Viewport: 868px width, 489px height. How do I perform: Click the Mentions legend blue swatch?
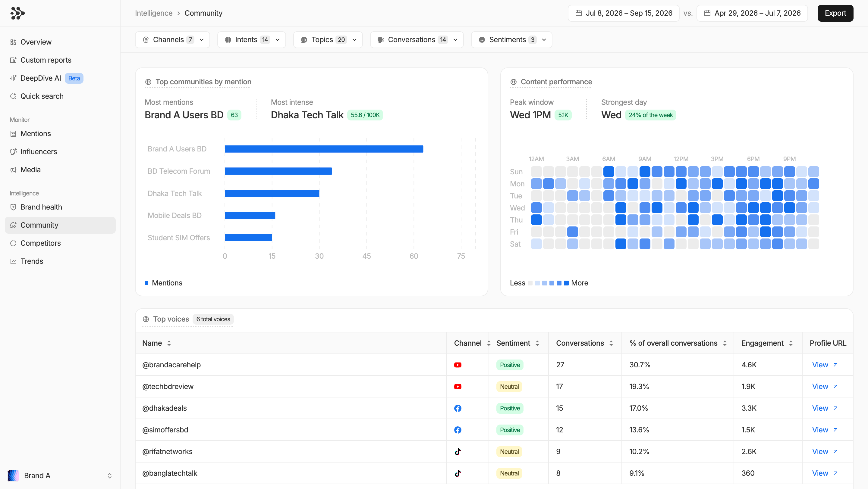click(x=146, y=283)
